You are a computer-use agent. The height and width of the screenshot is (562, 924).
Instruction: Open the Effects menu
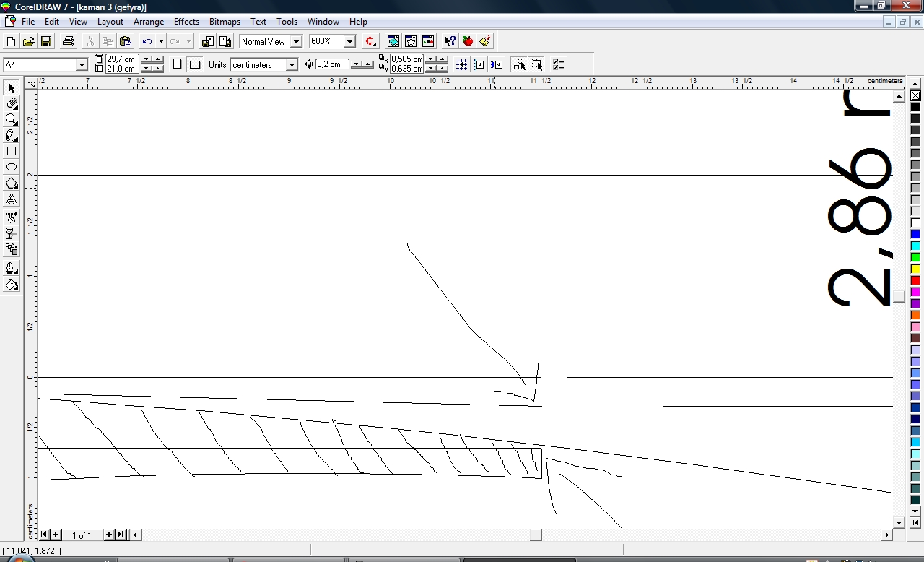(x=186, y=22)
